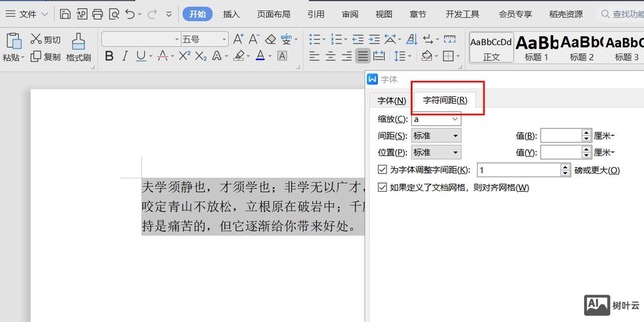
Task: Select the 开始 ribbon tab
Action: (x=197, y=14)
